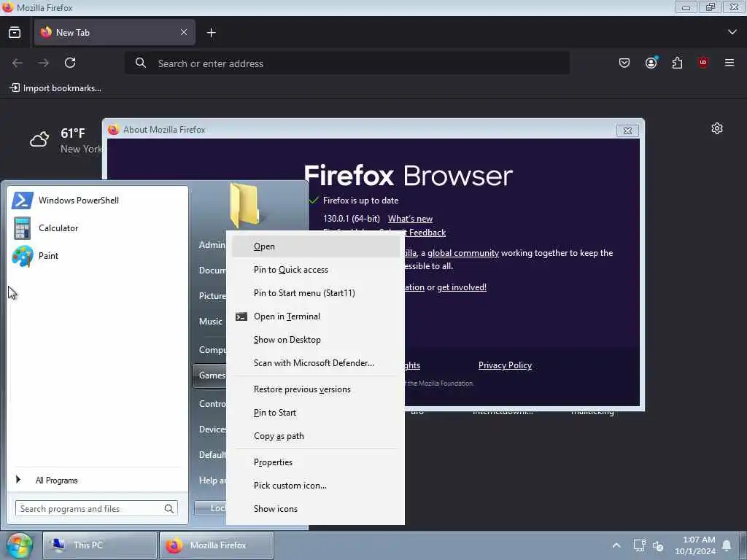747x560 pixels.
Task: Go back with the back arrow
Action: (18, 63)
